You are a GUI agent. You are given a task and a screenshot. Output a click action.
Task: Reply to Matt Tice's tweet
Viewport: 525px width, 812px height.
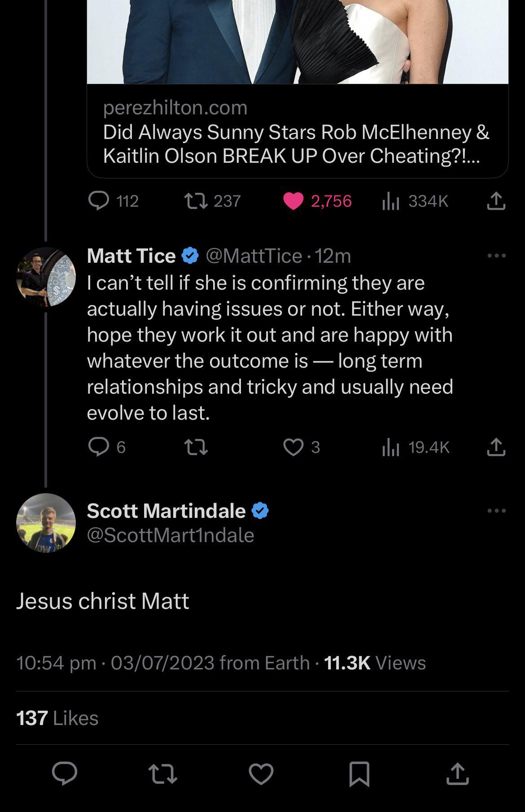99,447
